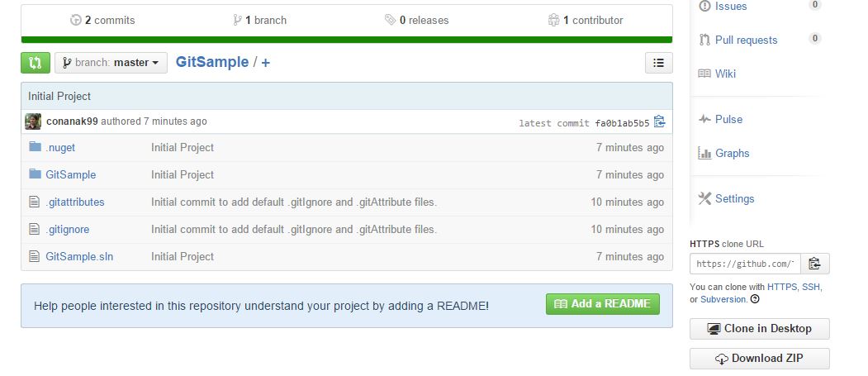Click the file list view icon button

tap(658, 63)
